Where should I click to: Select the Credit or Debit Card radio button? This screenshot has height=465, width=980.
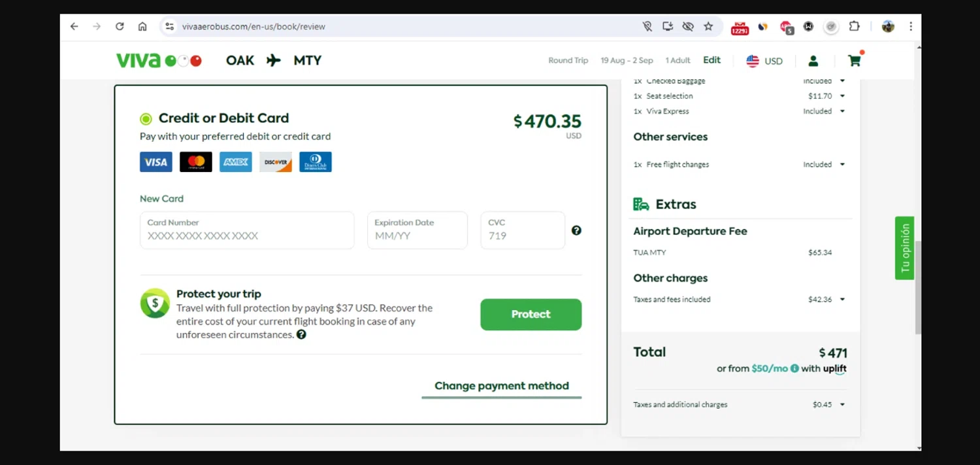[x=146, y=119]
